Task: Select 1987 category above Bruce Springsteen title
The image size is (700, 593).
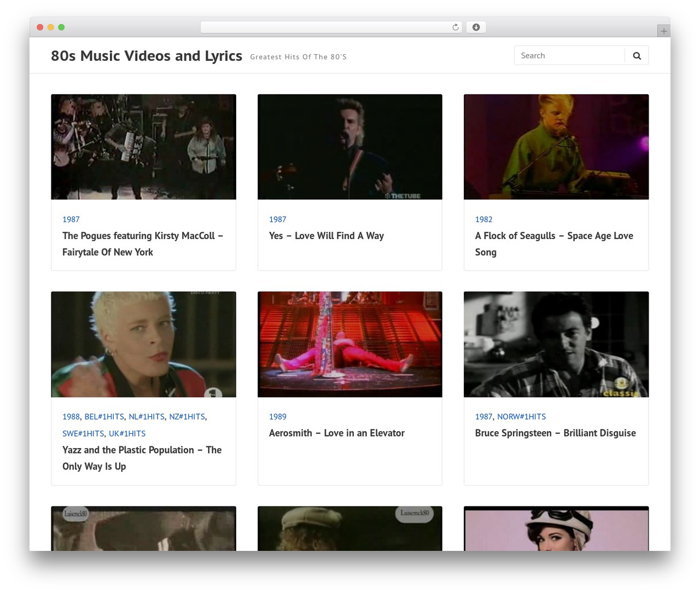Action: (484, 417)
